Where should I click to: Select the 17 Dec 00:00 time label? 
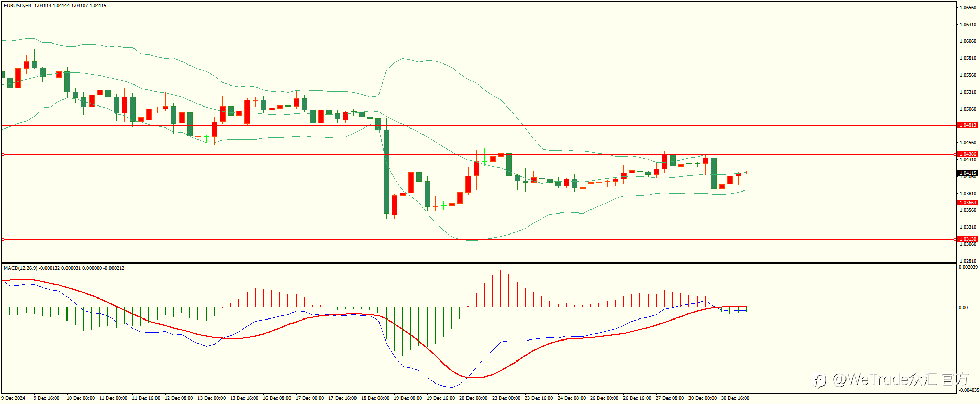click(x=309, y=398)
